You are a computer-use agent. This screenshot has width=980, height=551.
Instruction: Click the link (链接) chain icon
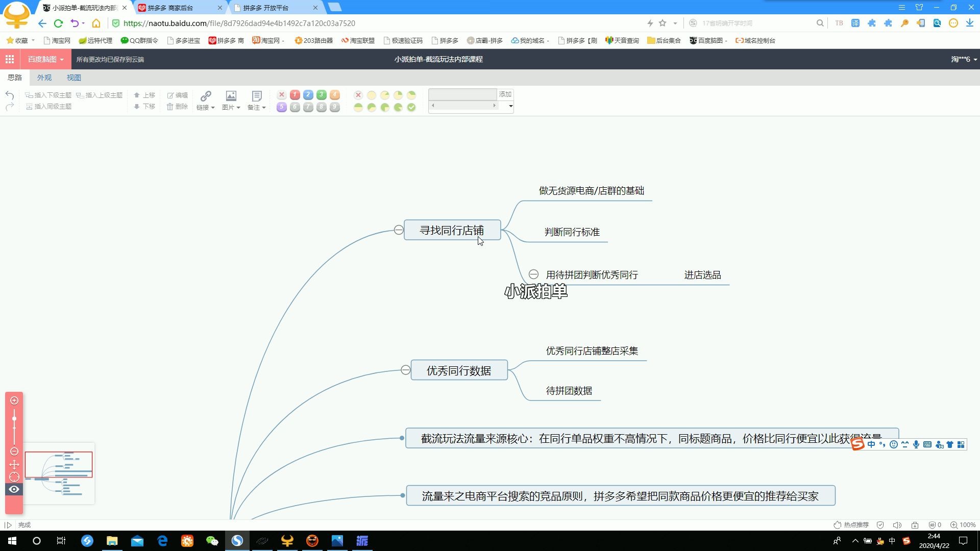pyautogui.click(x=206, y=96)
